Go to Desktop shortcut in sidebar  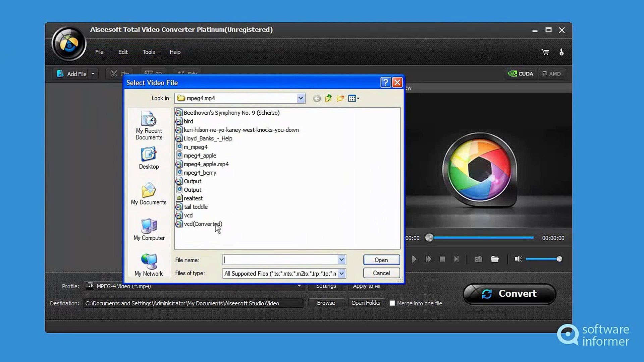coord(149,158)
